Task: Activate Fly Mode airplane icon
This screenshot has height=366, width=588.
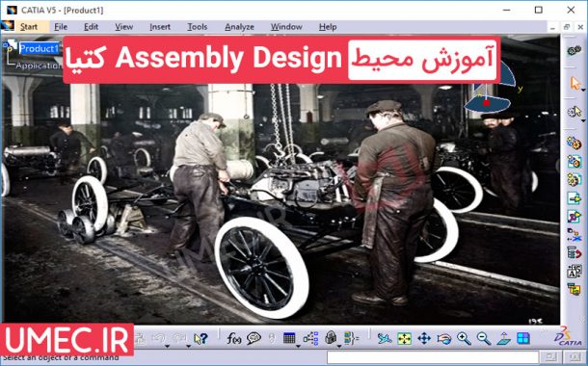Action: pyautogui.click(x=385, y=339)
